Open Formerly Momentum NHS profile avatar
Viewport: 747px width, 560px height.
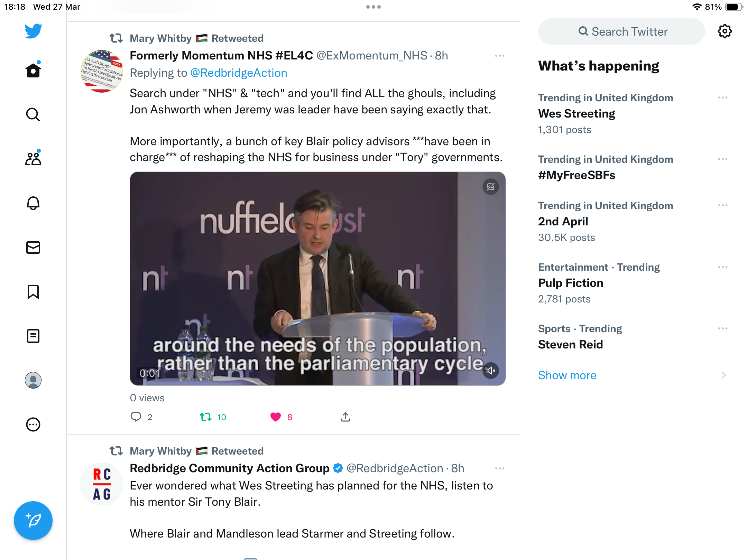[102, 72]
